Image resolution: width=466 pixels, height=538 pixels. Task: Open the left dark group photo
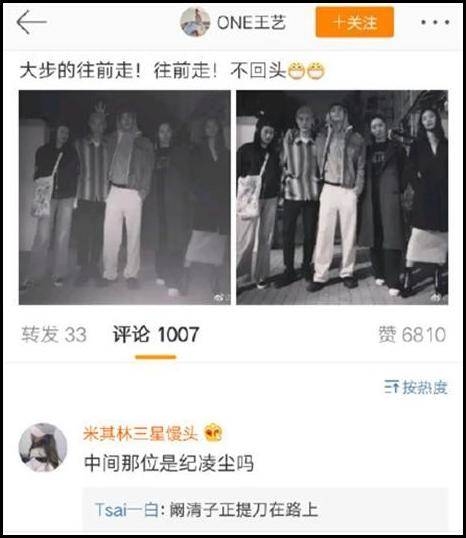125,197
